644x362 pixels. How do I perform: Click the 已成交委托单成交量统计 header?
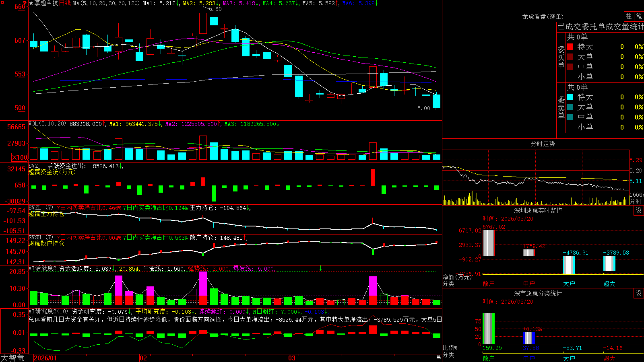601,27
